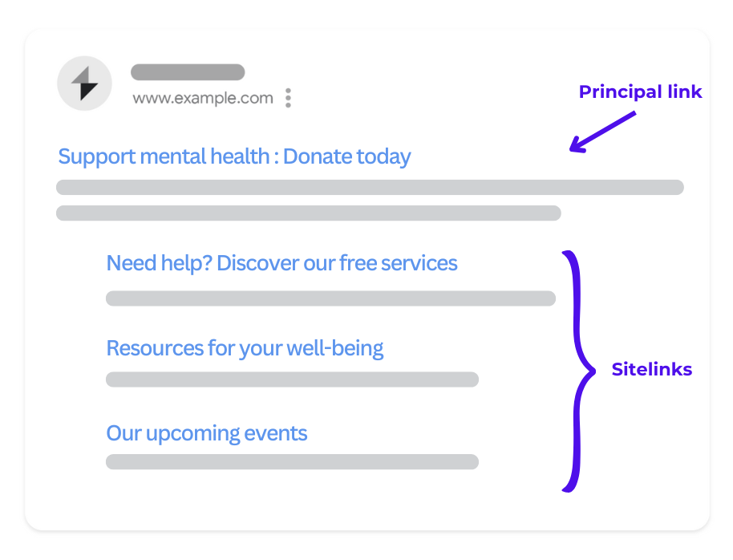Open the Our upcoming events sitelink

207,434
